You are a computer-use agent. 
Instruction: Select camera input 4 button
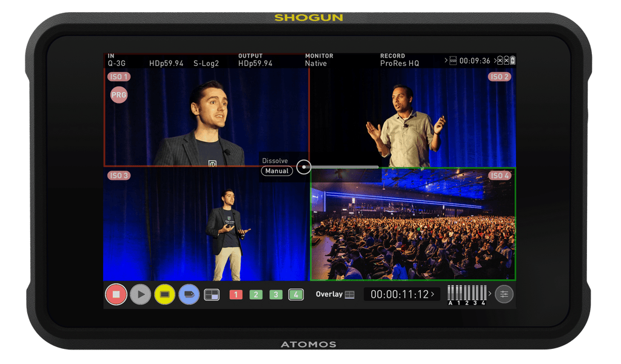tap(296, 295)
